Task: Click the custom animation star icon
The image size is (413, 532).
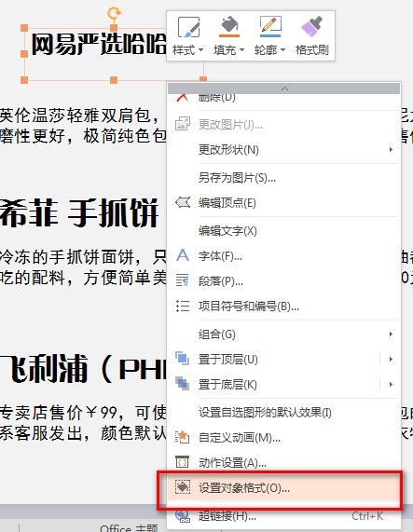Action: 182,437
